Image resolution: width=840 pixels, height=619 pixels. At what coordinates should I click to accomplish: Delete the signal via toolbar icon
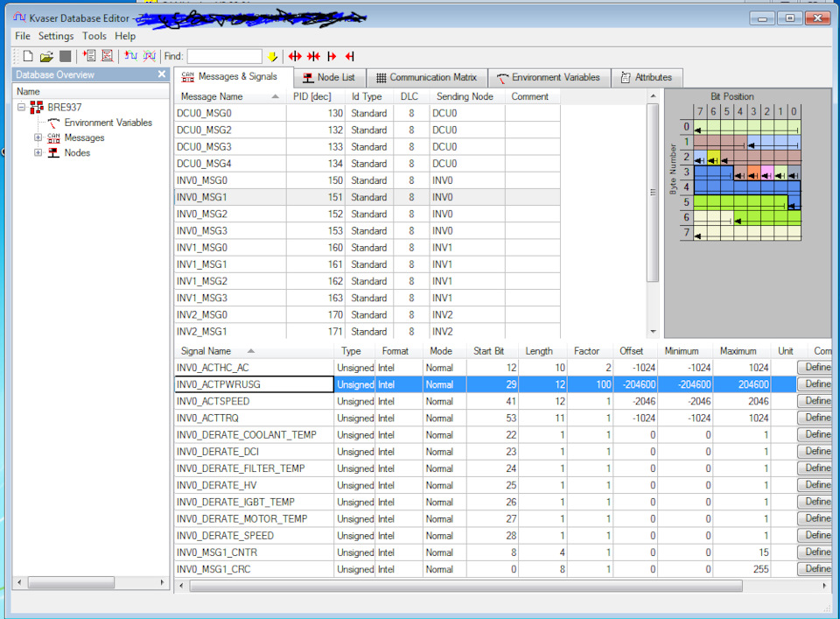pos(150,56)
